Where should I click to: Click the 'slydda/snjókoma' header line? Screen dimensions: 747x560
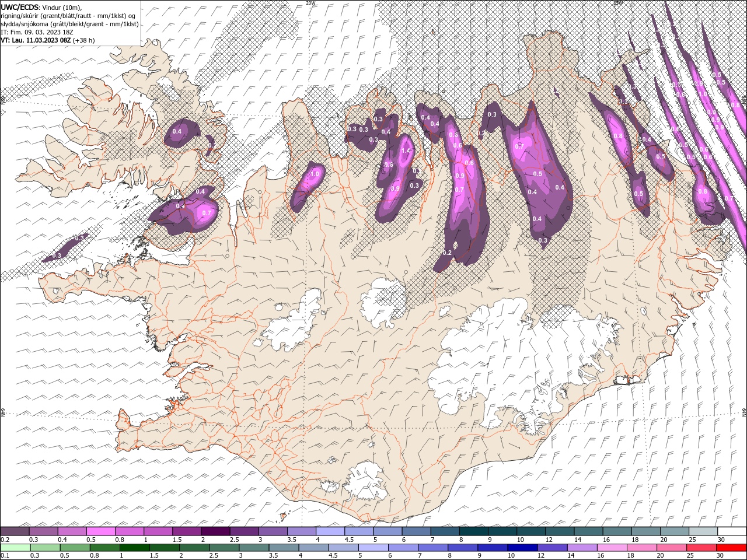point(70,24)
